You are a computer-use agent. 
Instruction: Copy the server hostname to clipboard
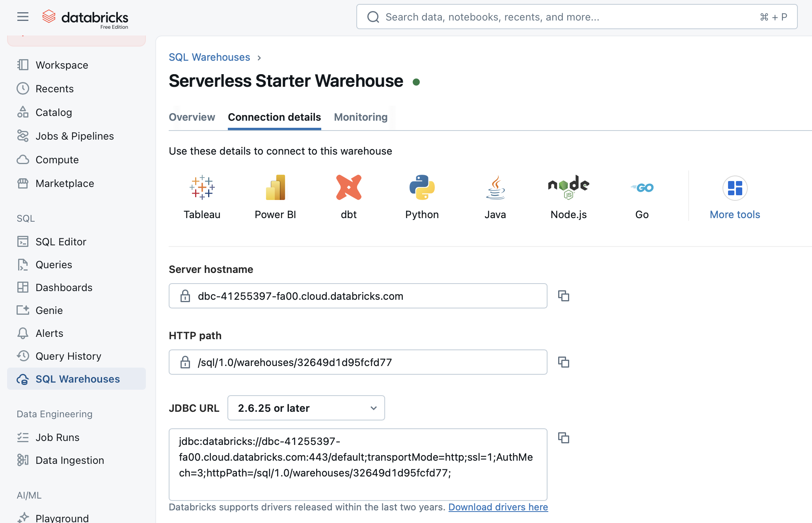pos(563,295)
